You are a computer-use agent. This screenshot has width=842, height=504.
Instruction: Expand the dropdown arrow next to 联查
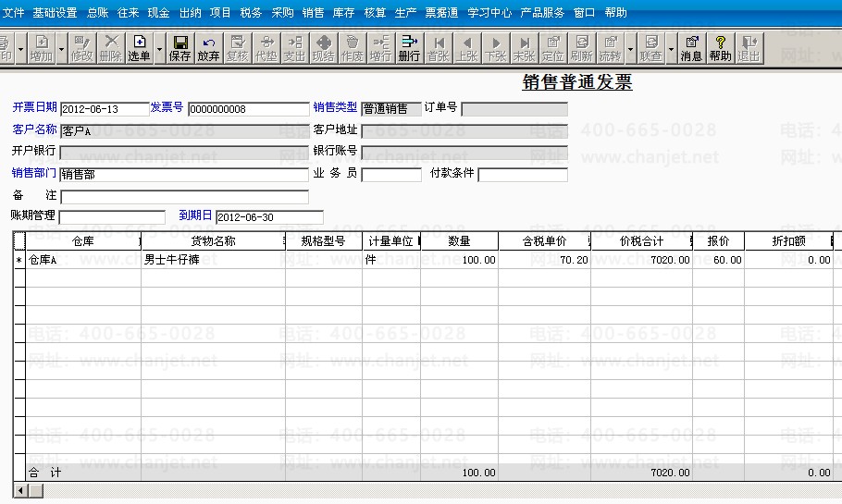coord(671,48)
